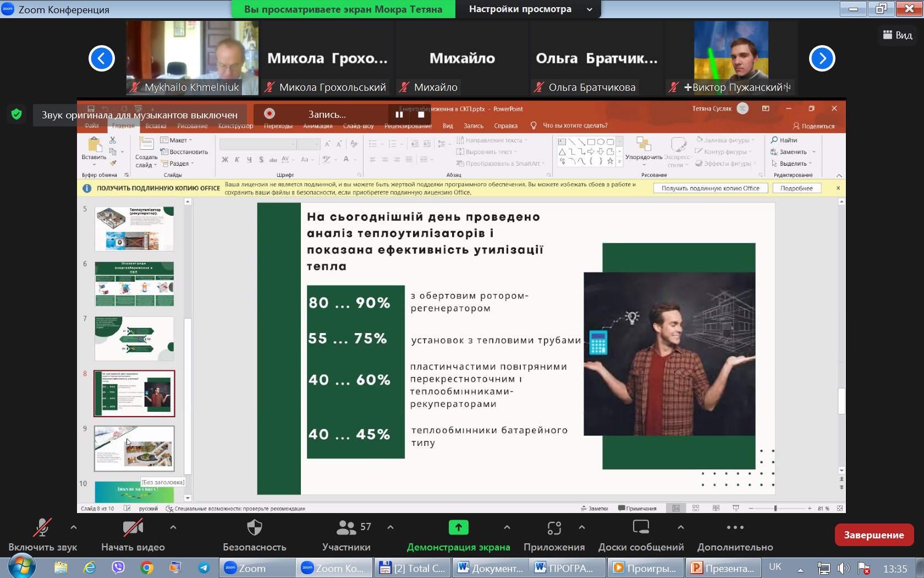Expand screen share options arrow
Screen dimensions: 924x578
(507, 527)
